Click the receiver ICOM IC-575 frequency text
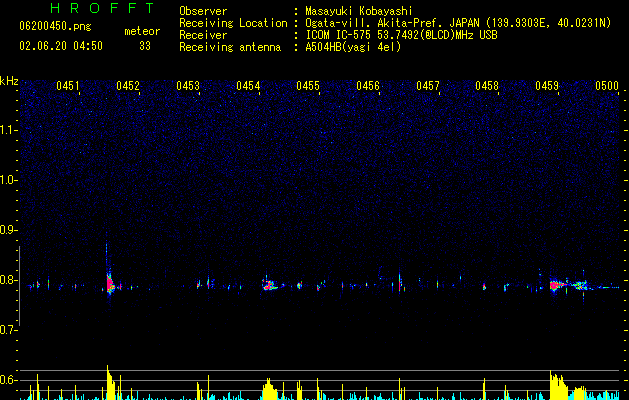 [x=401, y=35]
